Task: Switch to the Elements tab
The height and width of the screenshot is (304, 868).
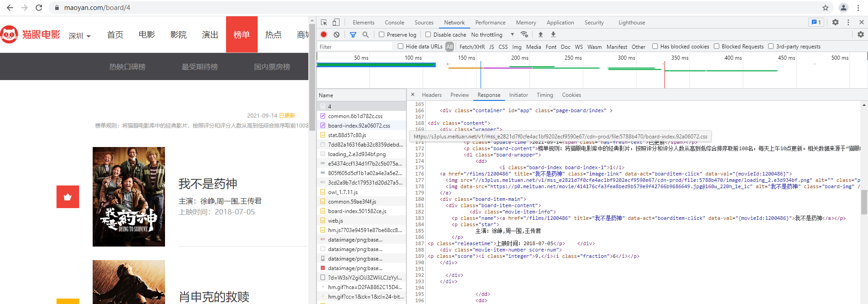Action: pyautogui.click(x=363, y=22)
